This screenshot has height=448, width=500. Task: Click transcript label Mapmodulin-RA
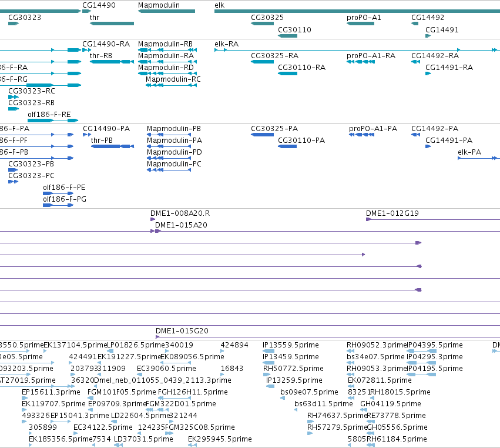pyautogui.click(x=166, y=55)
